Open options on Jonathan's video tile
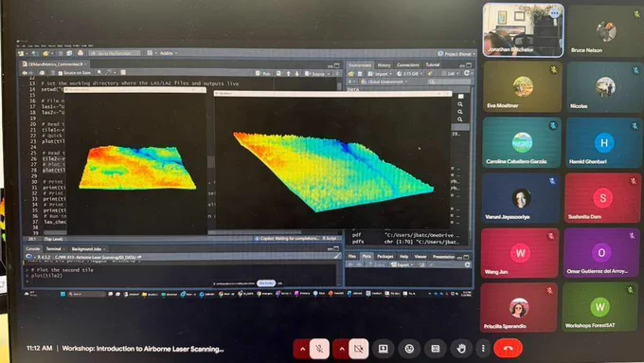The height and width of the screenshot is (363, 644). (554, 12)
